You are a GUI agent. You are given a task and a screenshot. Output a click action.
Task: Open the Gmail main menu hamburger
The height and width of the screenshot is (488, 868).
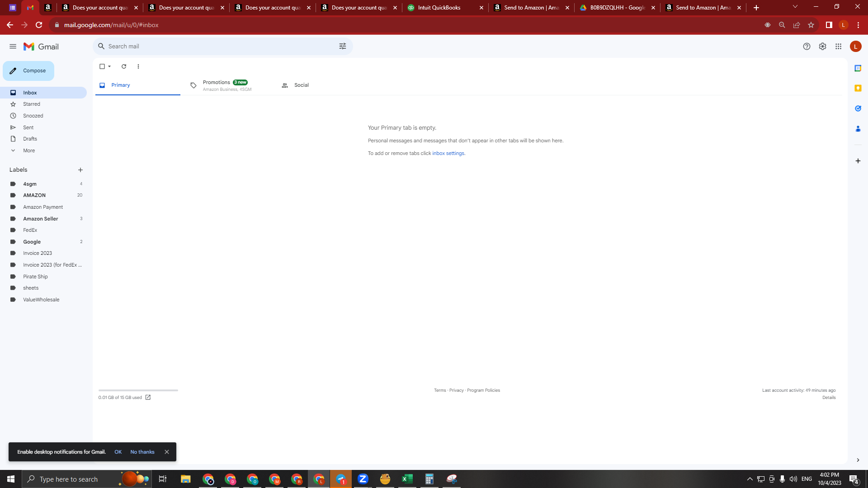[x=13, y=47]
